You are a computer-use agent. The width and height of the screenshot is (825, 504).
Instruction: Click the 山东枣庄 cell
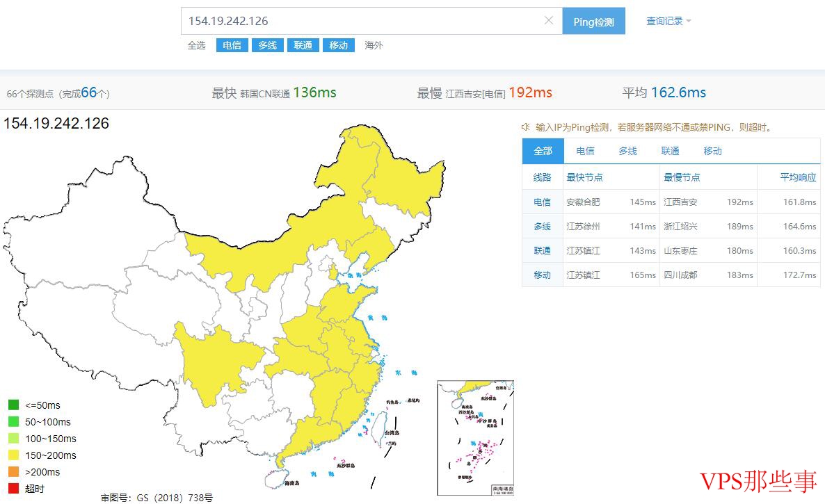coord(680,251)
